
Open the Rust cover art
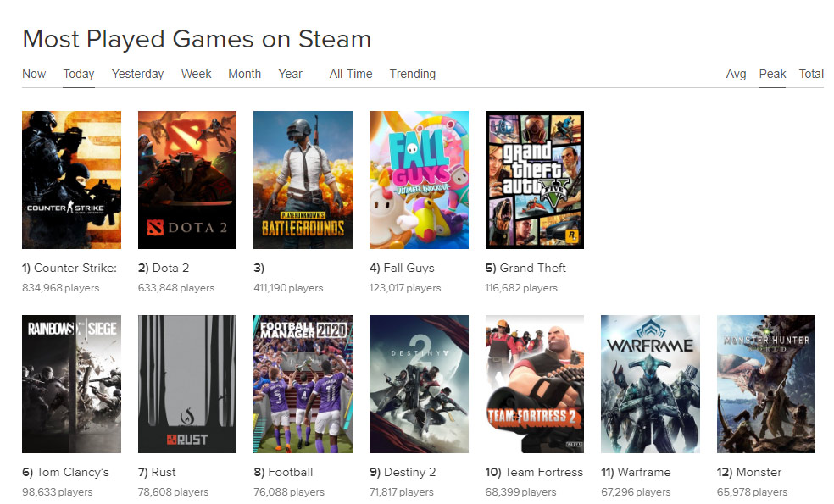pos(187,384)
